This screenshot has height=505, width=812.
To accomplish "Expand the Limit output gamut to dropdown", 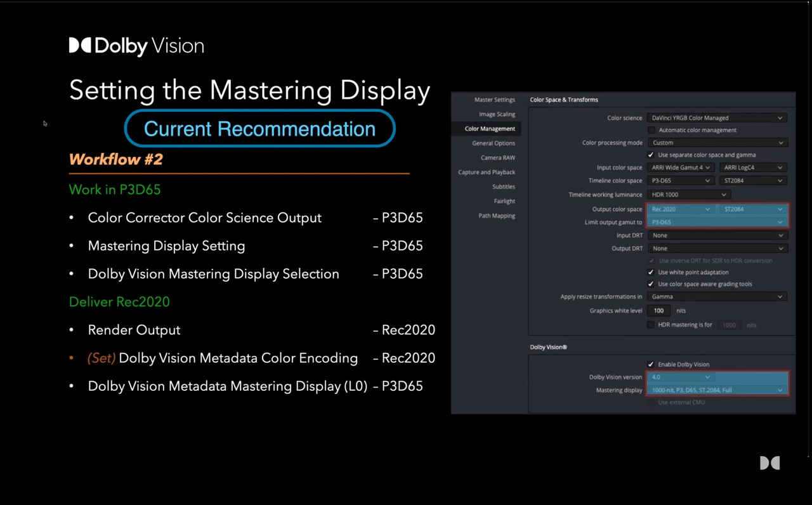I will click(717, 222).
